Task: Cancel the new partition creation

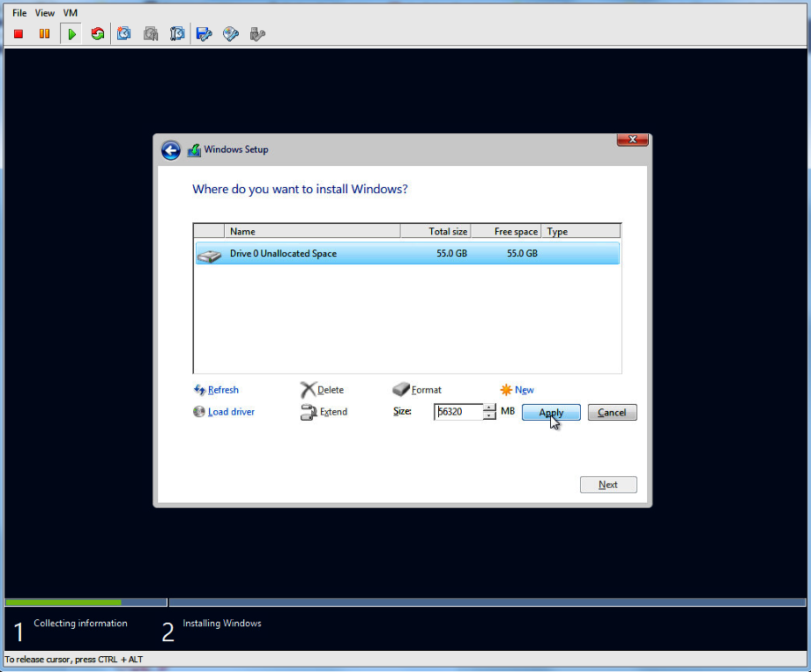Action: tap(612, 412)
